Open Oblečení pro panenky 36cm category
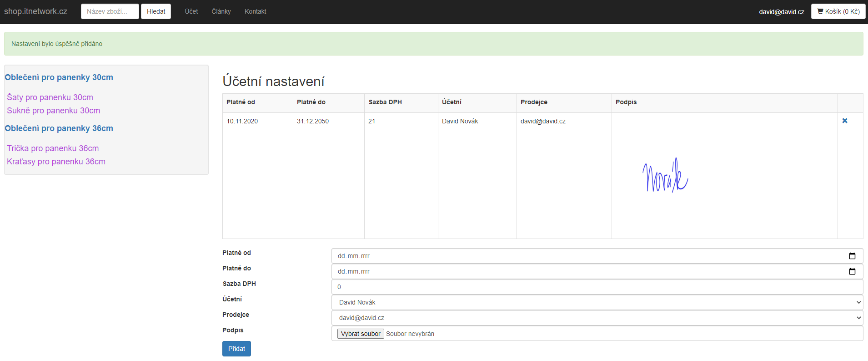Viewport: 868px width, 361px height. click(59, 128)
